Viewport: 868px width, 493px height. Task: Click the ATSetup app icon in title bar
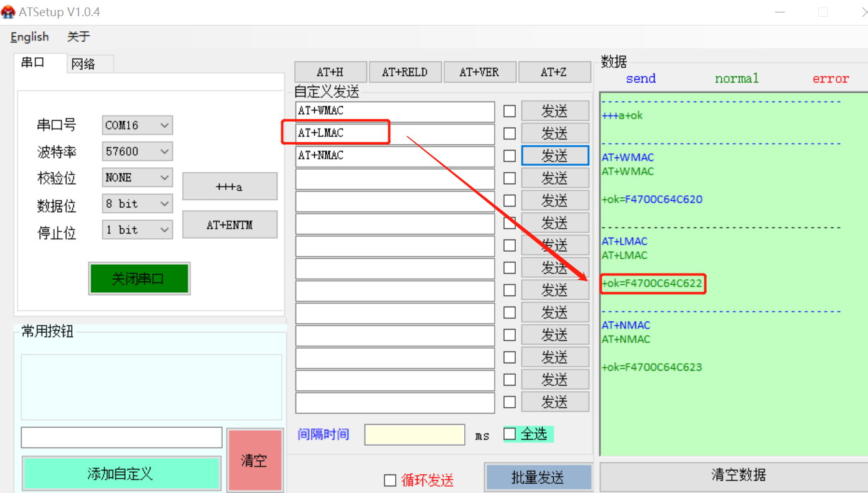pyautogui.click(x=8, y=12)
